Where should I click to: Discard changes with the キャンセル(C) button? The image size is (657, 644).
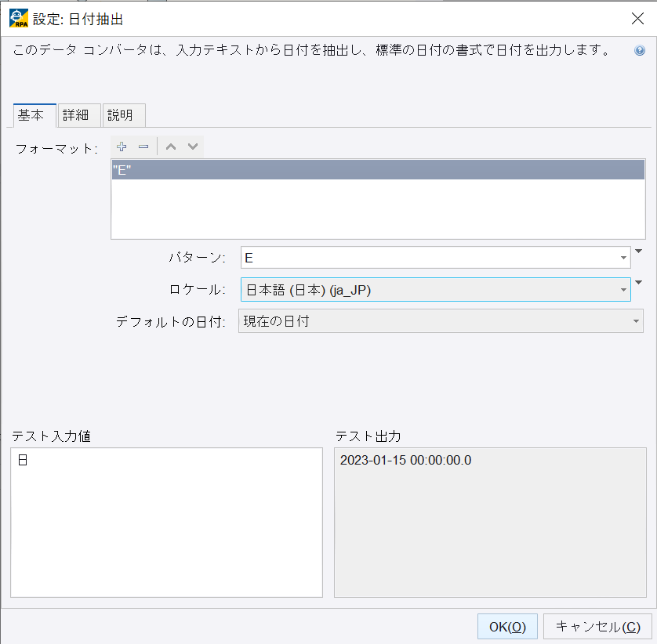point(598,627)
